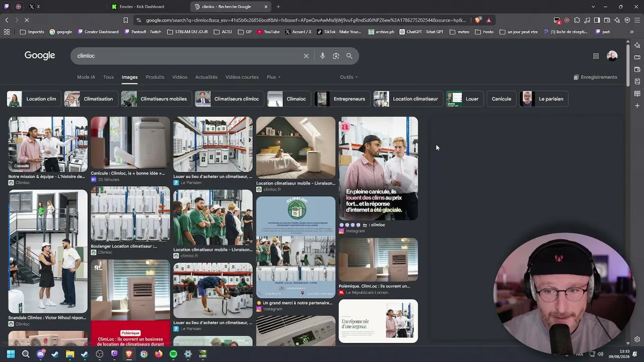Screen dimensions: 644x362
Task: Open the Windows Start menu
Action: [x=11, y=354]
